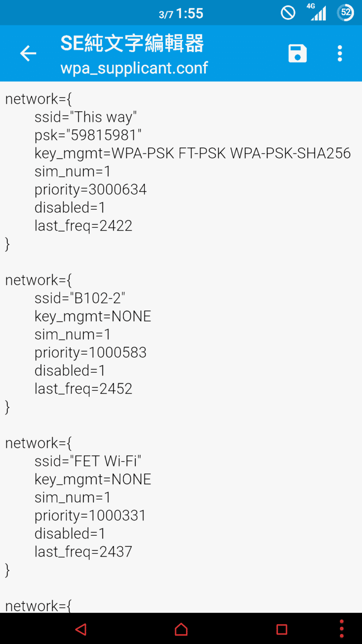The image size is (362, 644).
Task: Tap the red dots navigation menu
Action: [x=342, y=629]
